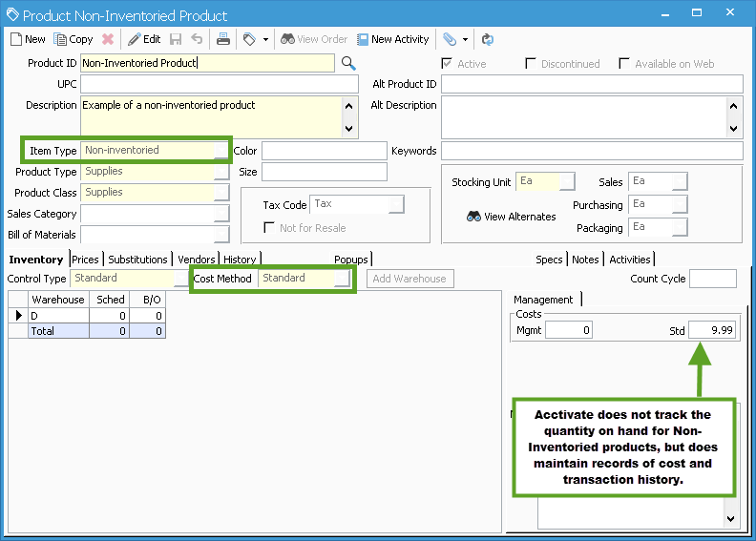The image size is (756, 541).
Task: Click the Save floppy disk icon
Action: tap(176, 39)
